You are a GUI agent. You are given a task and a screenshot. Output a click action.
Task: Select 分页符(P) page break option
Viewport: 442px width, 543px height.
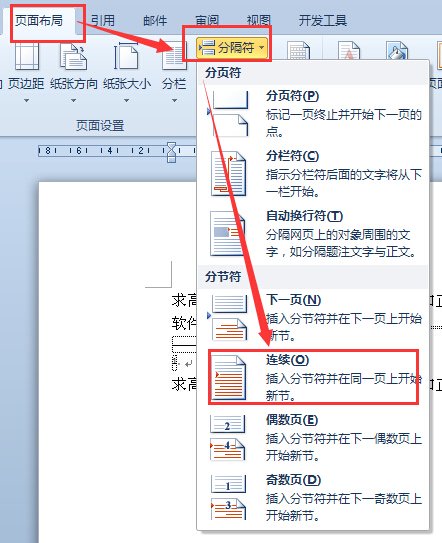[313, 114]
